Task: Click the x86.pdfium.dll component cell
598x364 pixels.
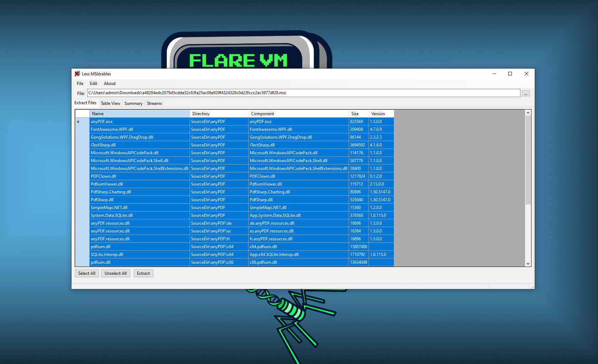Action: coord(298,262)
